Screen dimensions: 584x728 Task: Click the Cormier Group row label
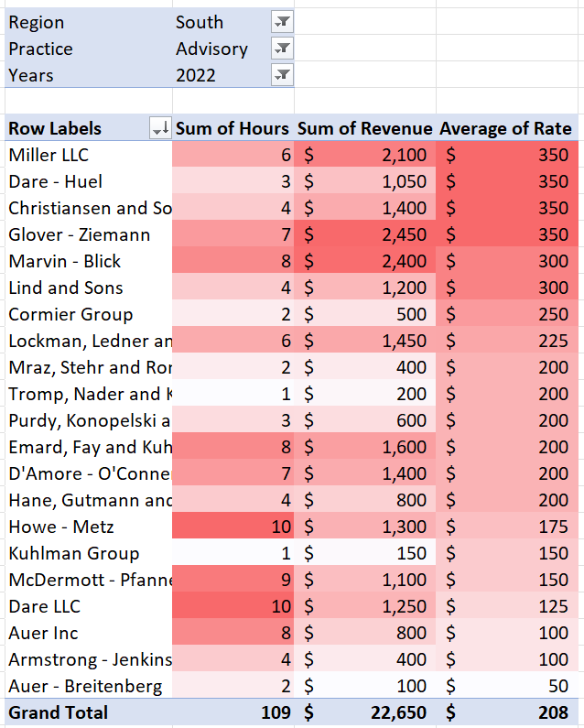point(70,314)
